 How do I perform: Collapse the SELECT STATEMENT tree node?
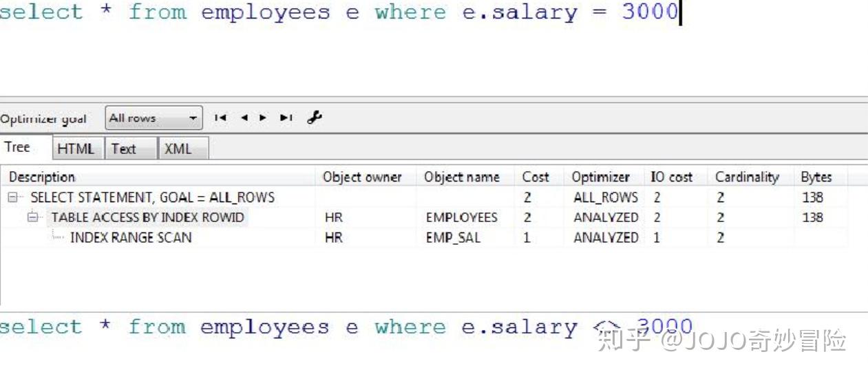click(x=12, y=197)
